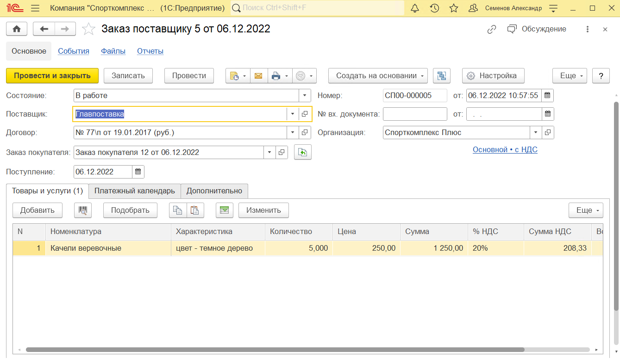The width and height of the screenshot is (620, 364).
Task: Expand the Поставщик dropdown list
Action: tap(293, 114)
